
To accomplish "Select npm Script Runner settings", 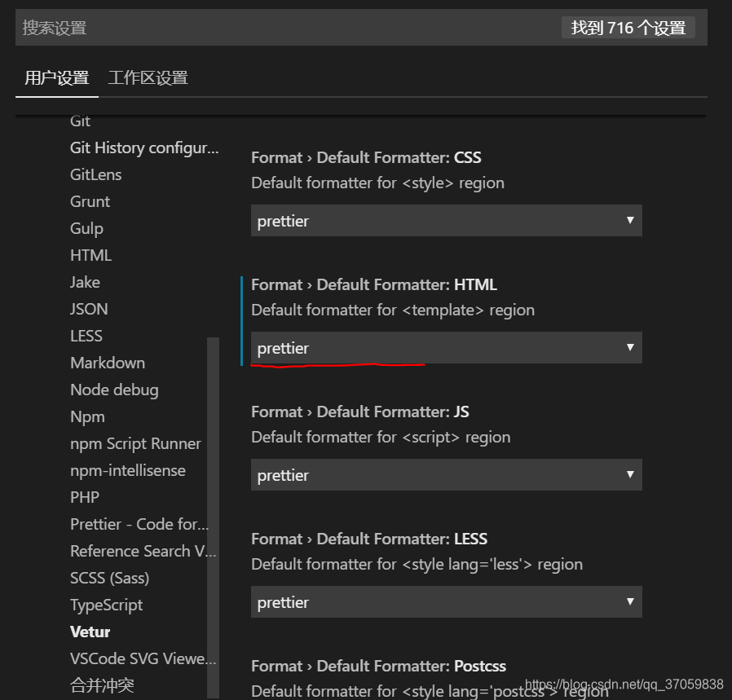I will tap(135, 444).
